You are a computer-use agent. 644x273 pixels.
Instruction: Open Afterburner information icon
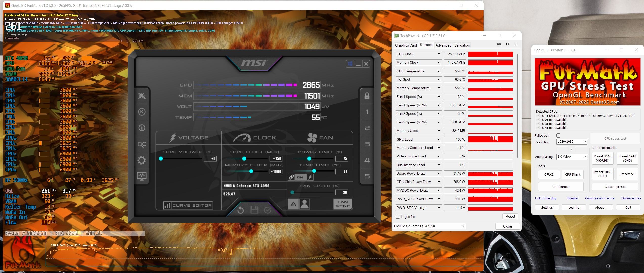pyautogui.click(x=142, y=128)
